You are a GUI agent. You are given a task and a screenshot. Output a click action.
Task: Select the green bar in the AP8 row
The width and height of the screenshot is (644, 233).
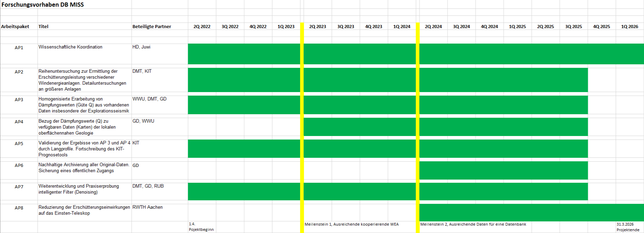click(x=531, y=212)
